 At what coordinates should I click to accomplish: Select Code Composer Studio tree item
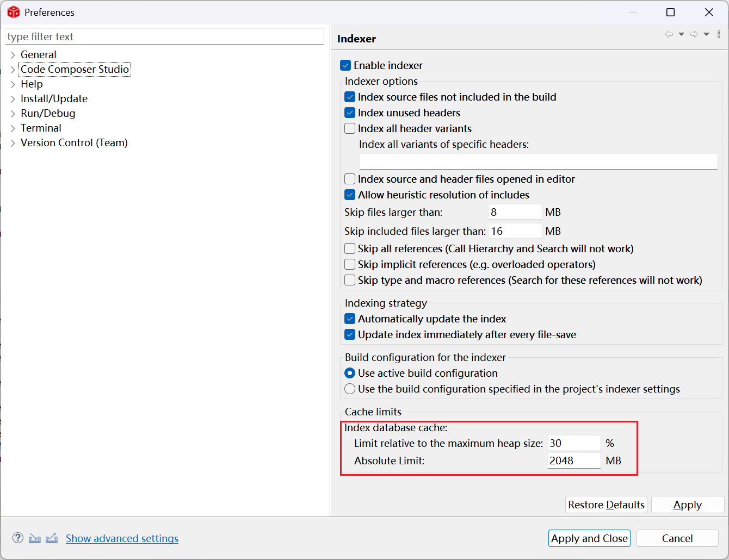tap(75, 69)
